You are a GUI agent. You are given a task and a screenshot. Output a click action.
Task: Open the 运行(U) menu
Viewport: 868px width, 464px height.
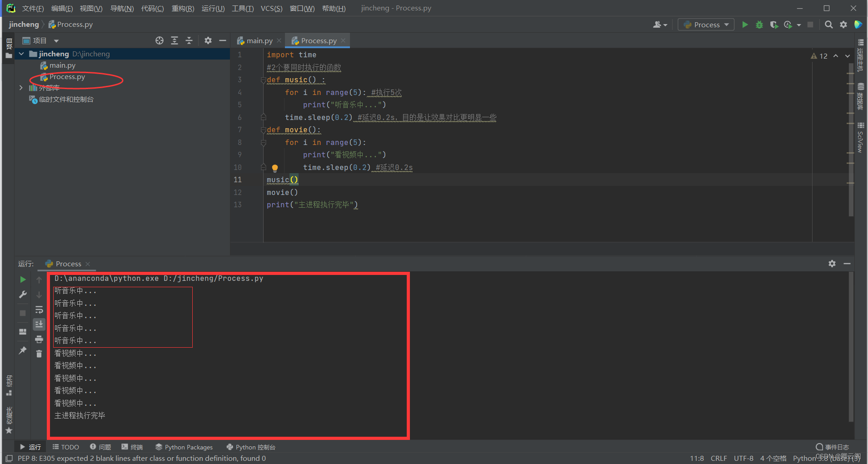(213, 8)
